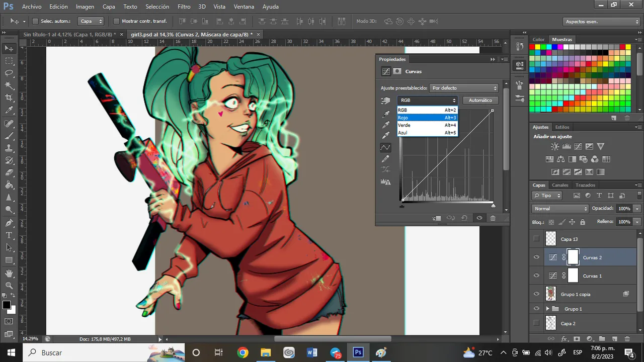Screen dimensions: 644x362
Task: Click the Curvas 2 layer mask thumbnail
Action: 573,257
